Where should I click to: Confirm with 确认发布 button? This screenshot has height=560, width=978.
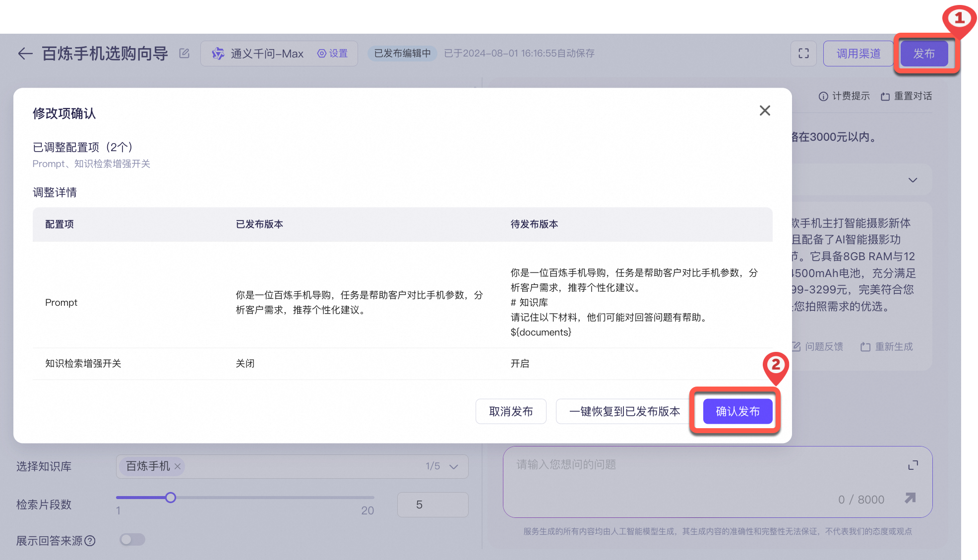click(x=737, y=411)
